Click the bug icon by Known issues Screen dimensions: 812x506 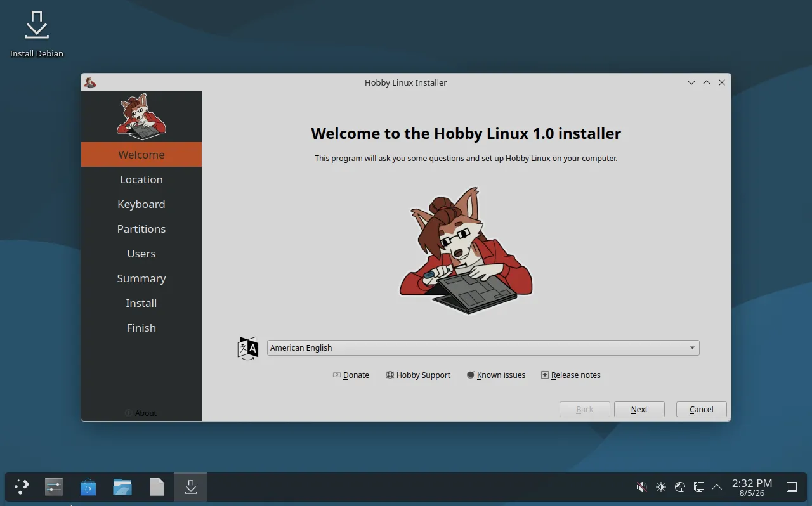(x=471, y=375)
